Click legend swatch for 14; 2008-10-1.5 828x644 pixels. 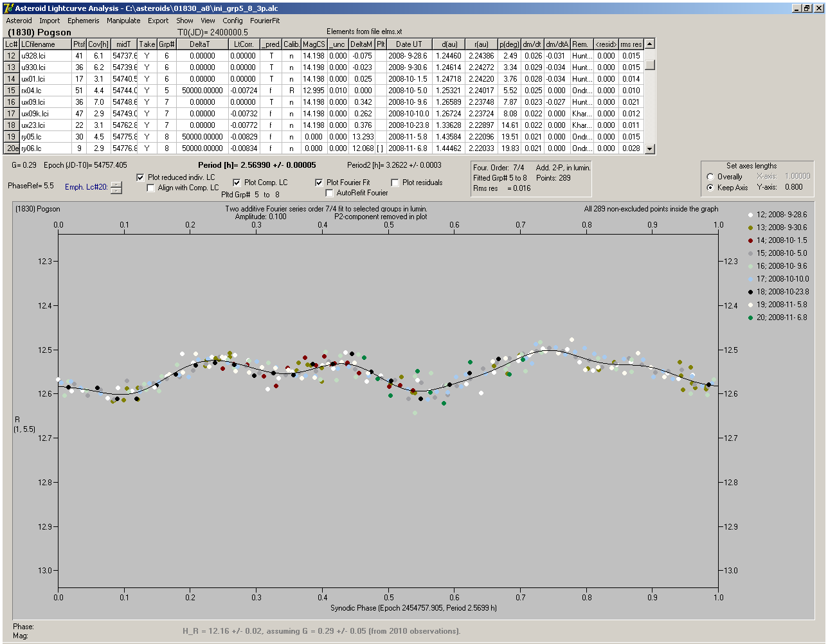coord(751,240)
